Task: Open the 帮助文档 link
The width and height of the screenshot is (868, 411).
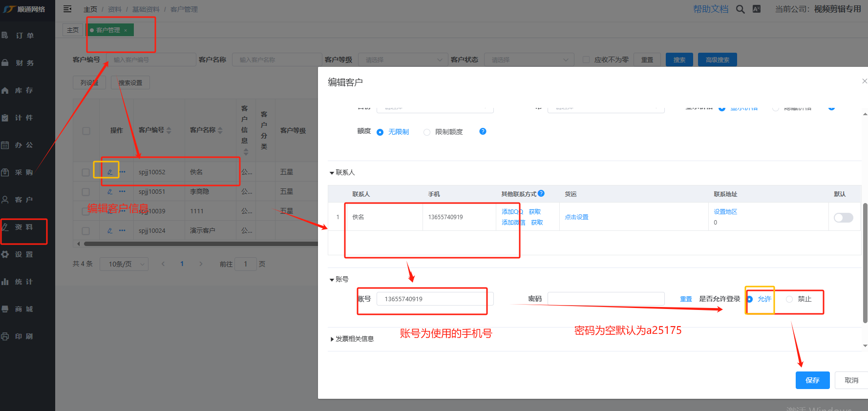Action: pyautogui.click(x=711, y=9)
